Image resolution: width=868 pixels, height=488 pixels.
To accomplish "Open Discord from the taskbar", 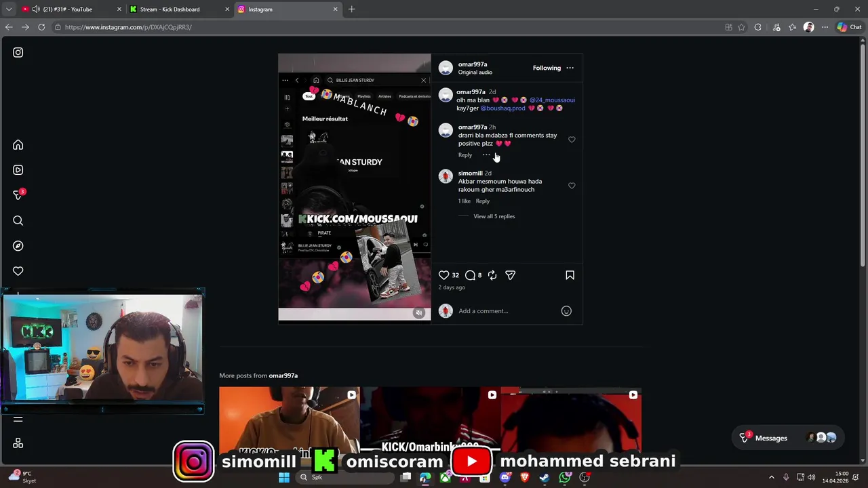I will 505,478.
